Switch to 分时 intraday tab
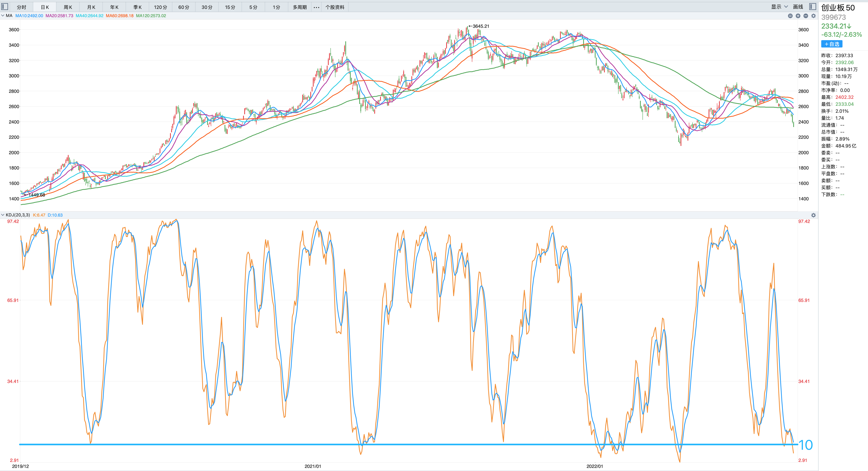This screenshot has height=471, width=868. [x=21, y=7]
